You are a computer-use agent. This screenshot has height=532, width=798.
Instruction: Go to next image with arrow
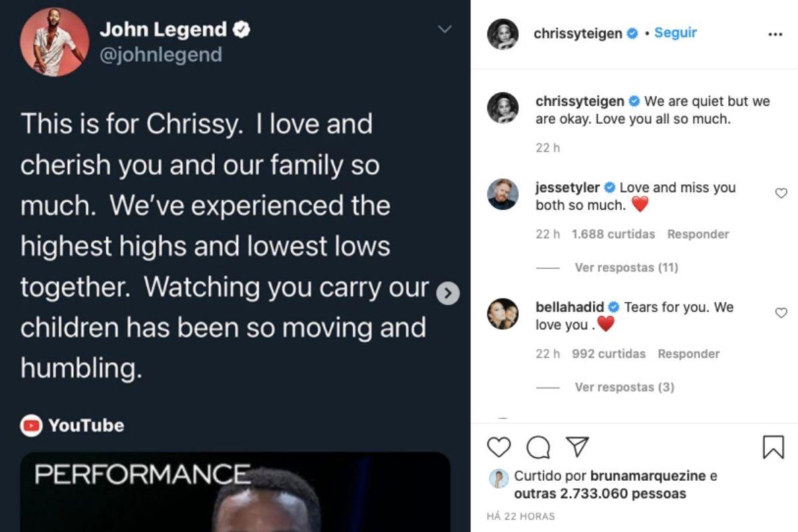pos(448,293)
